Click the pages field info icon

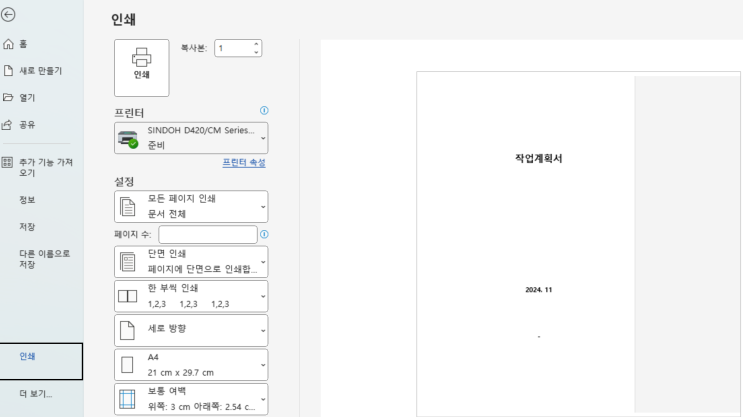(x=264, y=234)
